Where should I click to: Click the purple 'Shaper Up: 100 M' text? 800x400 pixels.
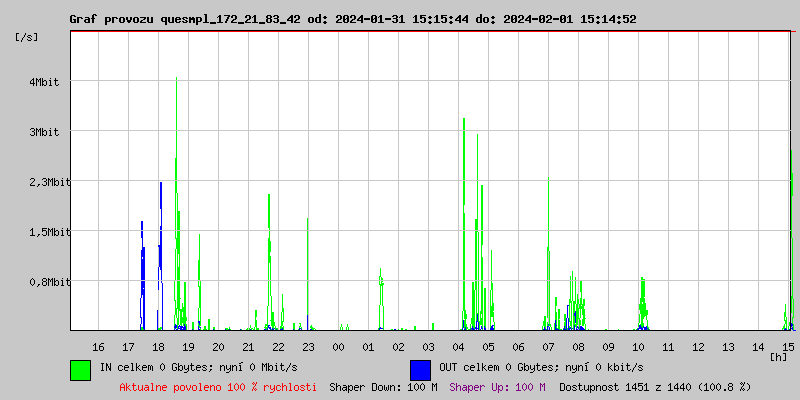pyautogui.click(x=497, y=386)
